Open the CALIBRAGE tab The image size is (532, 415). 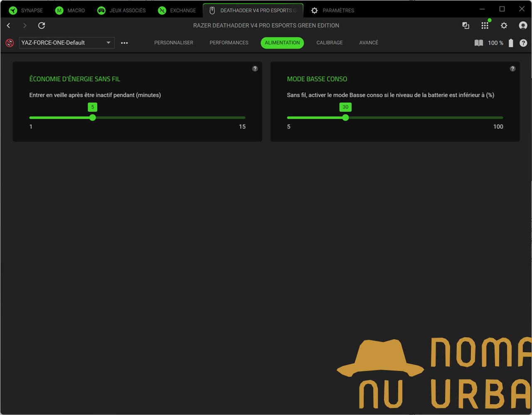(x=329, y=43)
